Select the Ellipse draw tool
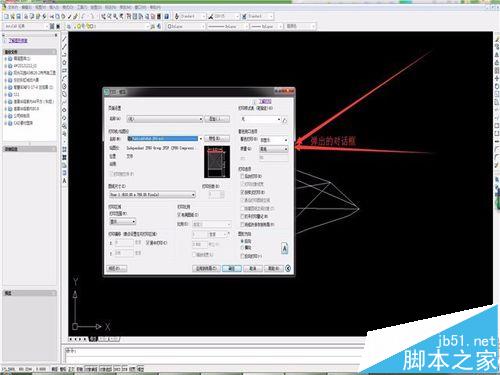 pos(64,110)
